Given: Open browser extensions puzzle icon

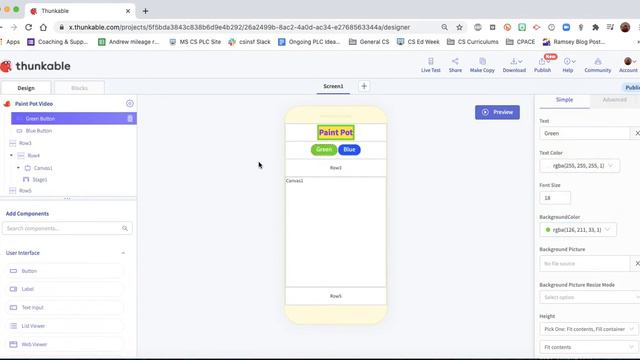Looking at the screenshot, I should [596, 27].
